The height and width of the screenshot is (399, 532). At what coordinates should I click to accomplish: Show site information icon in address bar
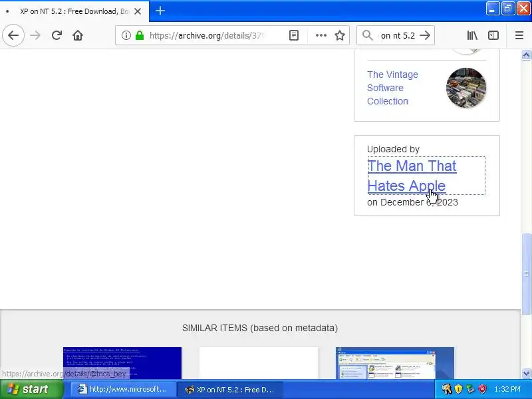(126, 35)
